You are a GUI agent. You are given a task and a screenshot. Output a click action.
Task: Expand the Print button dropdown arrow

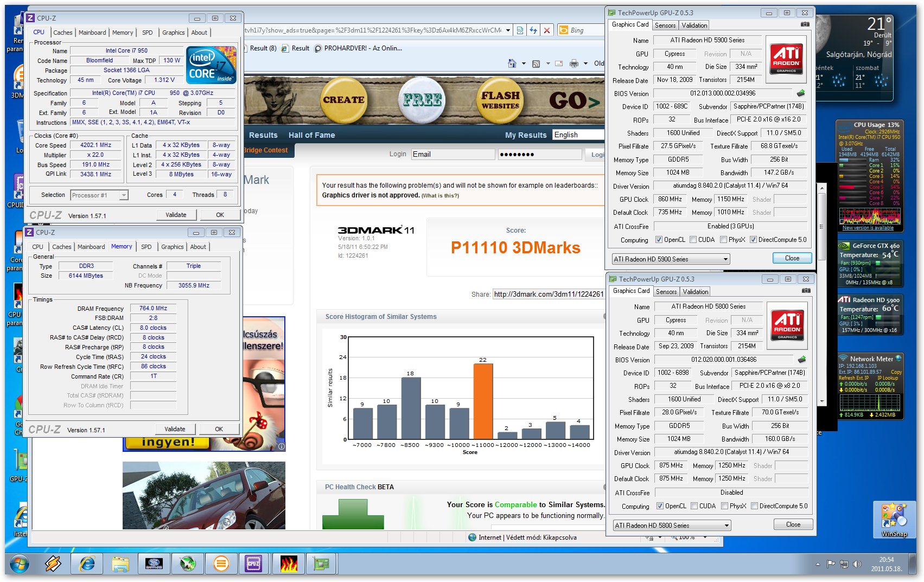pyautogui.click(x=585, y=63)
